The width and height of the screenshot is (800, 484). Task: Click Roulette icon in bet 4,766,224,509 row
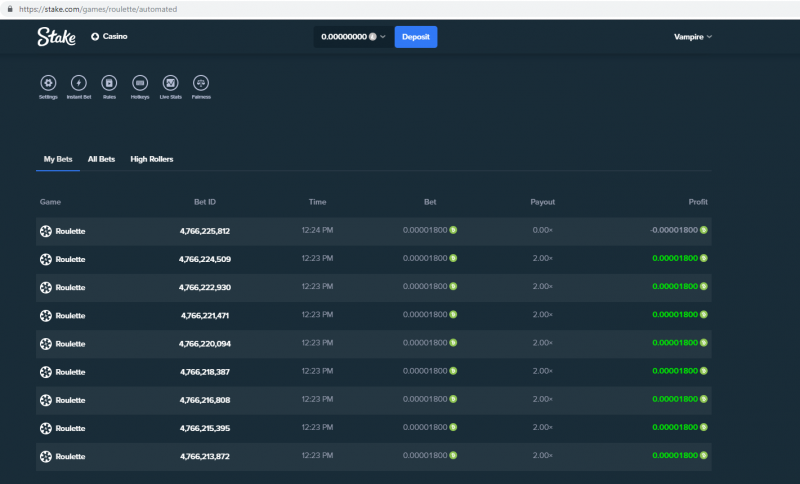pos(46,259)
